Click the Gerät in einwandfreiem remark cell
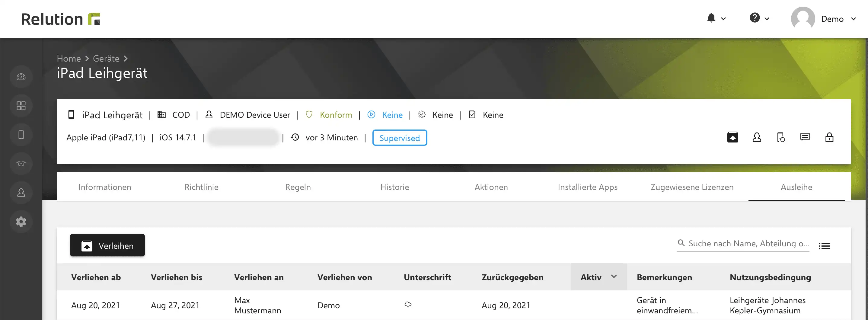Screen dimensions: 868x320 click(667, 305)
